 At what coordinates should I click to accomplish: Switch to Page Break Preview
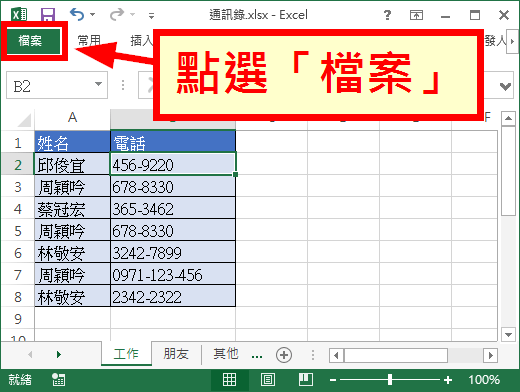[305, 380]
